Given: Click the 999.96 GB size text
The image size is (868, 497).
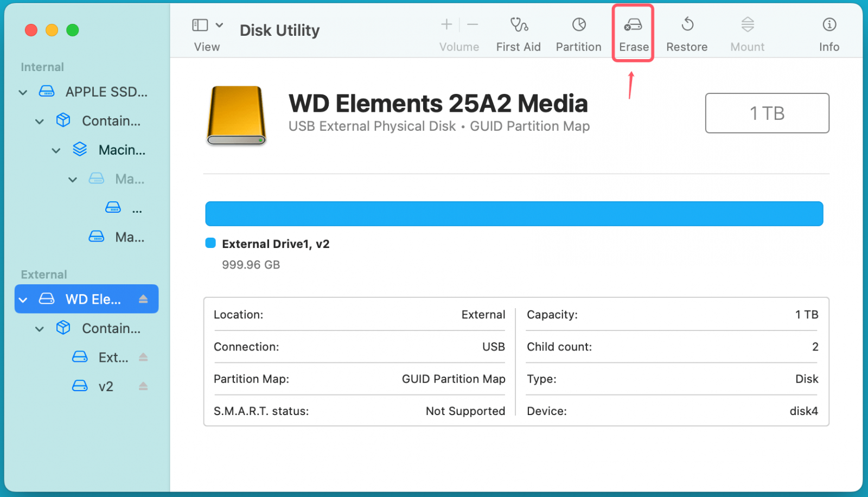Looking at the screenshot, I should pos(251,265).
